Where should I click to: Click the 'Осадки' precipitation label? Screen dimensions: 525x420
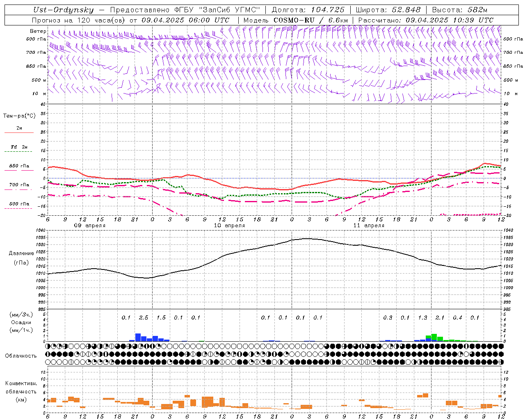(x=21, y=322)
